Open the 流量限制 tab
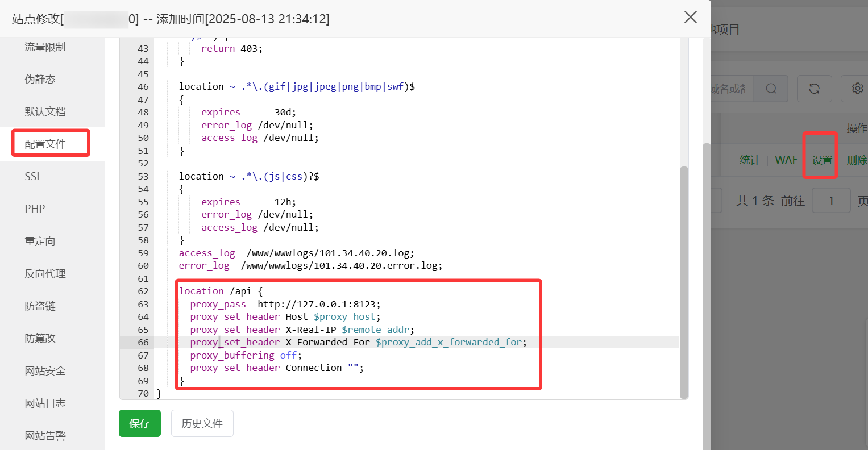 tap(45, 47)
